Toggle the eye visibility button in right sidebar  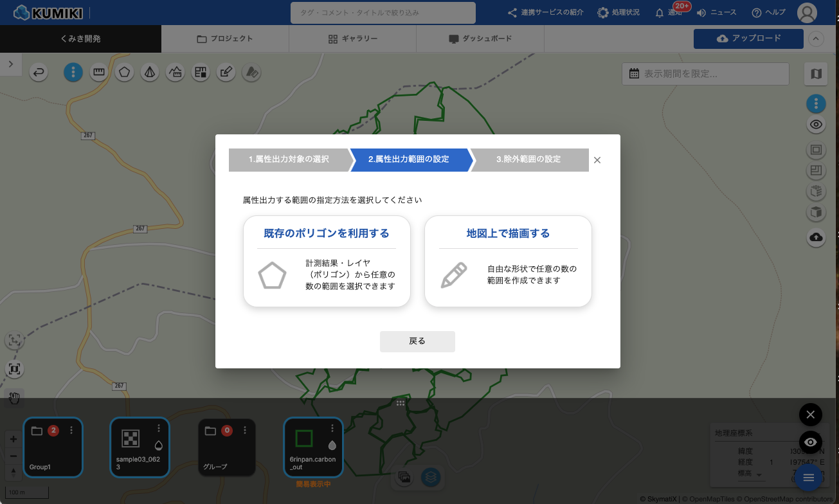tap(816, 125)
